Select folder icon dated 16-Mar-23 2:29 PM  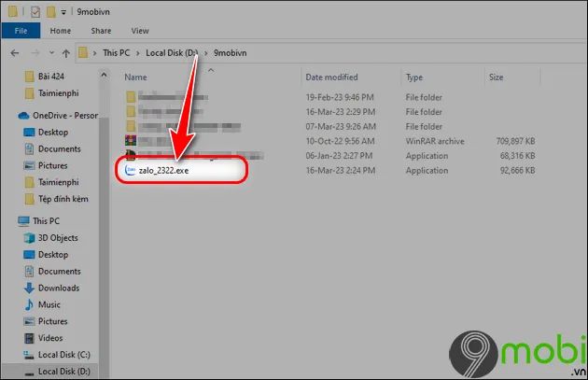click(131, 112)
